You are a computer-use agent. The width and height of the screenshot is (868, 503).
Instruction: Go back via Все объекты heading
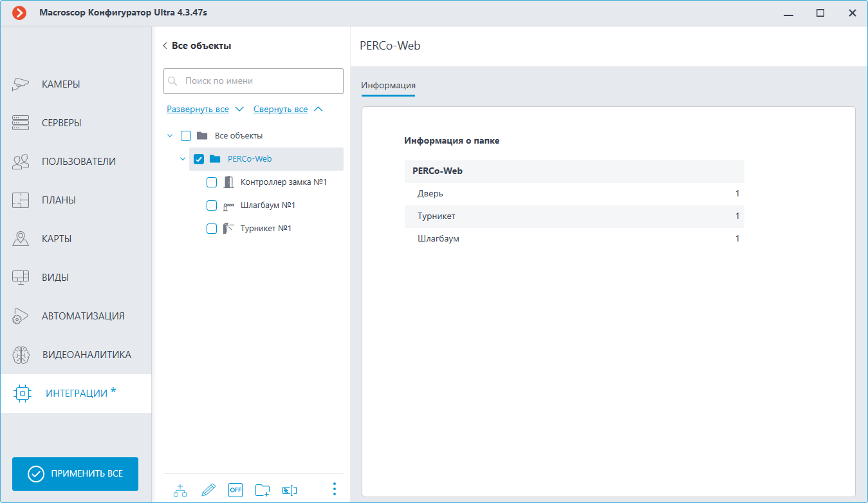[201, 46]
